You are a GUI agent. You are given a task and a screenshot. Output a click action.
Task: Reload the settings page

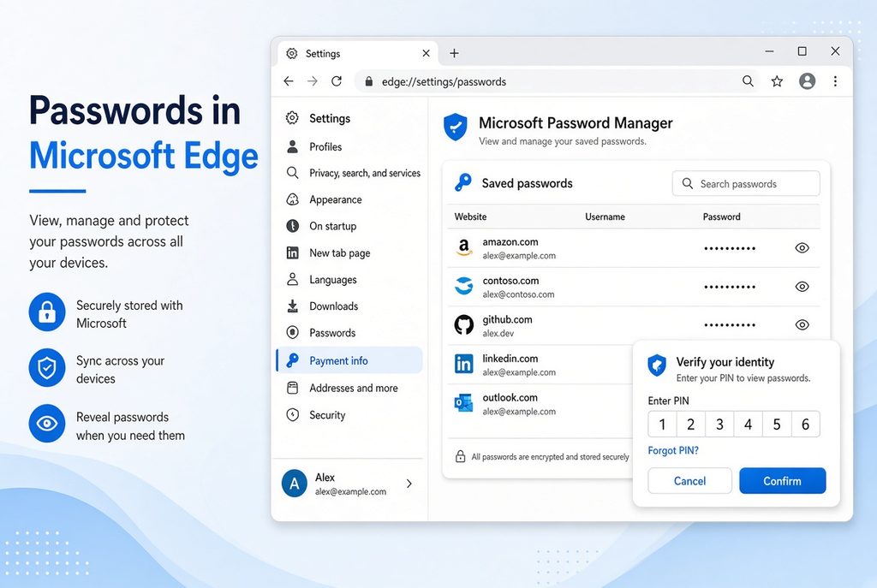pyautogui.click(x=337, y=81)
